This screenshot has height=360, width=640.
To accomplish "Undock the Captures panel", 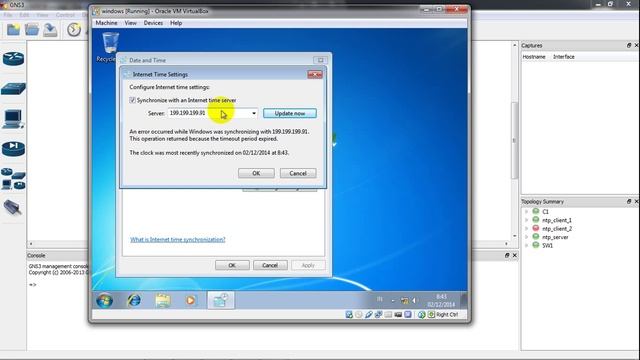I will point(629,45).
